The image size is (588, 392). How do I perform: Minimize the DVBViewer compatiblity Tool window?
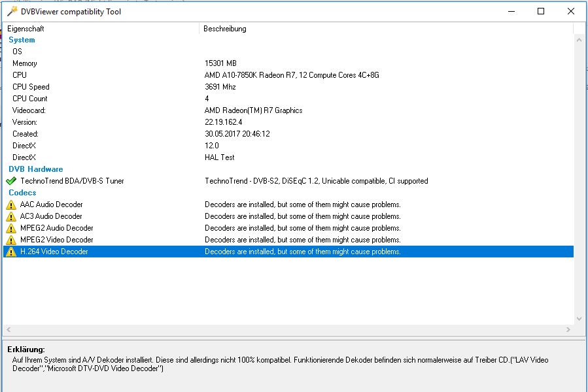511,11
